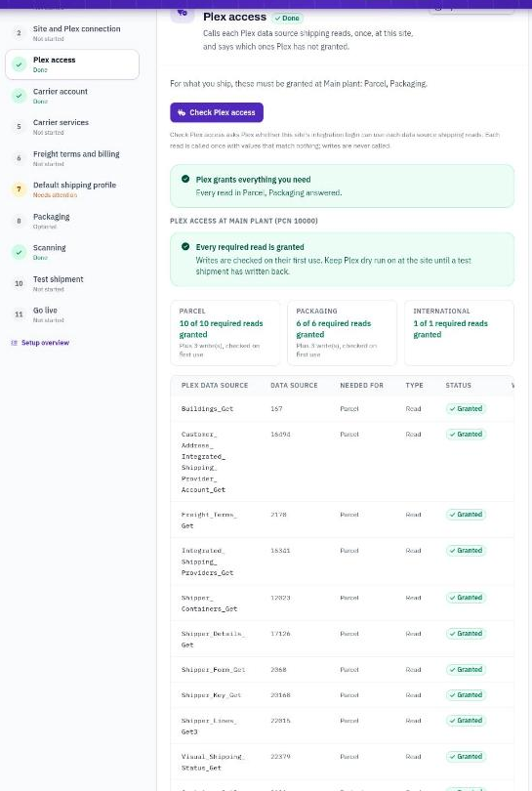Select the Shipper_Key_Get row
The image size is (532, 791).
tap(343, 695)
